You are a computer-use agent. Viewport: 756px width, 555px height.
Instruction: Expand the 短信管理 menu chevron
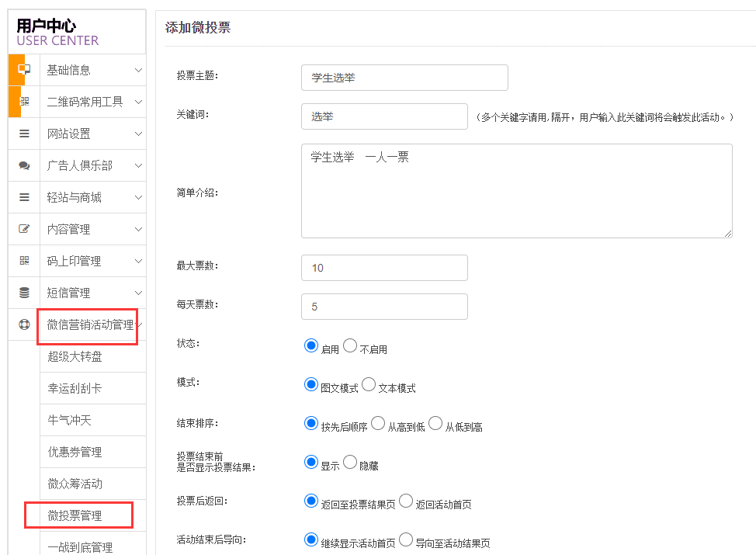(x=138, y=293)
